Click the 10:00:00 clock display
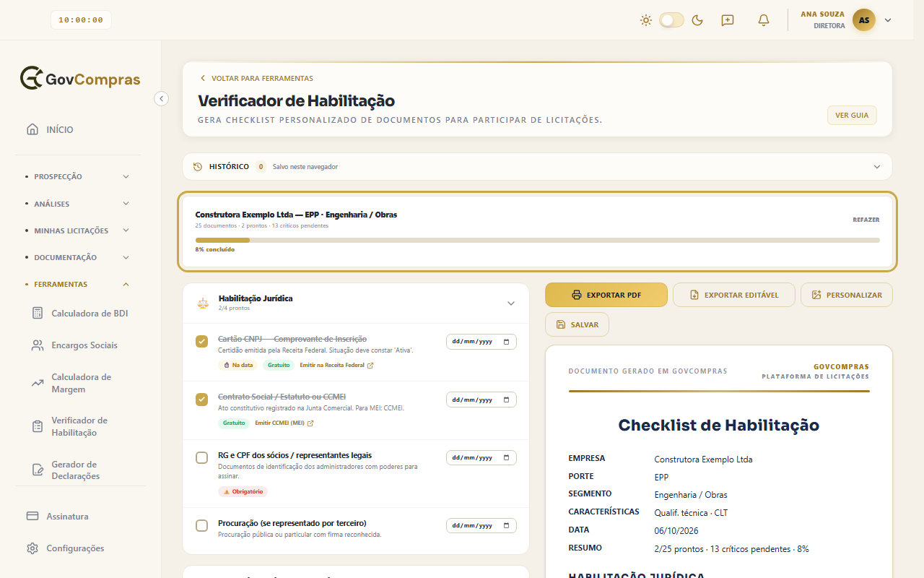The width and height of the screenshot is (924, 578). coord(81,20)
